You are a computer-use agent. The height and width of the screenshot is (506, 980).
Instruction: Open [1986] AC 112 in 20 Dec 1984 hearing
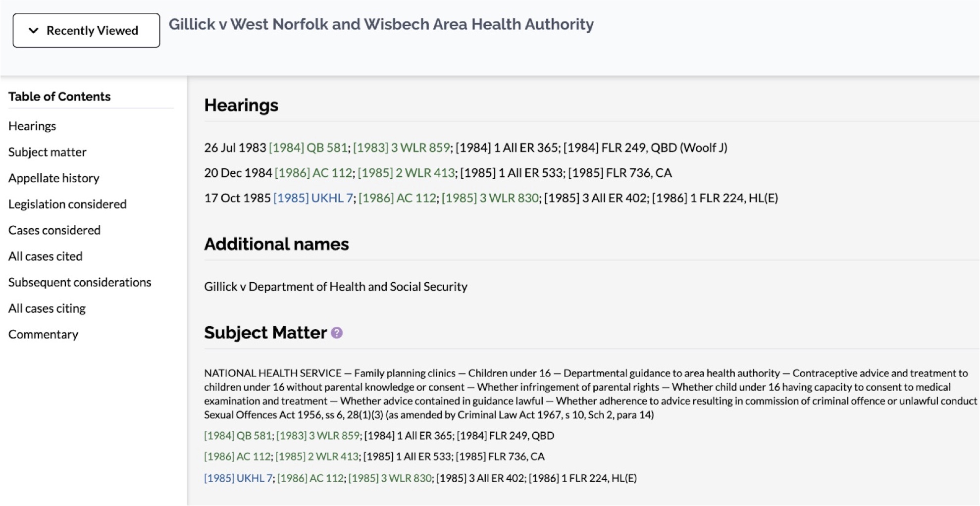(x=313, y=173)
